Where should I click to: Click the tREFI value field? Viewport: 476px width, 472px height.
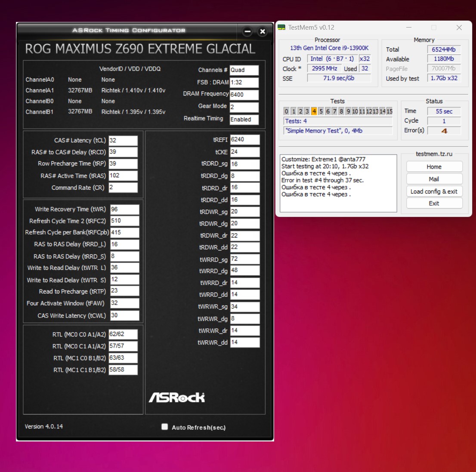pos(245,140)
